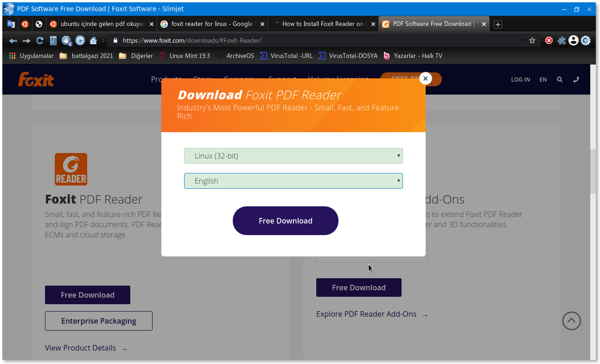
Task: Open the EN site language selector
Action: pyautogui.click(x=543, y=79)
